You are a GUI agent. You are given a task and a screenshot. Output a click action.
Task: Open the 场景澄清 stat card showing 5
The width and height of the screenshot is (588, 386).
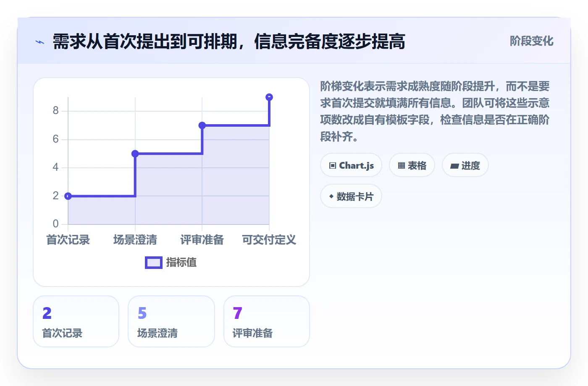click(171, 321)
